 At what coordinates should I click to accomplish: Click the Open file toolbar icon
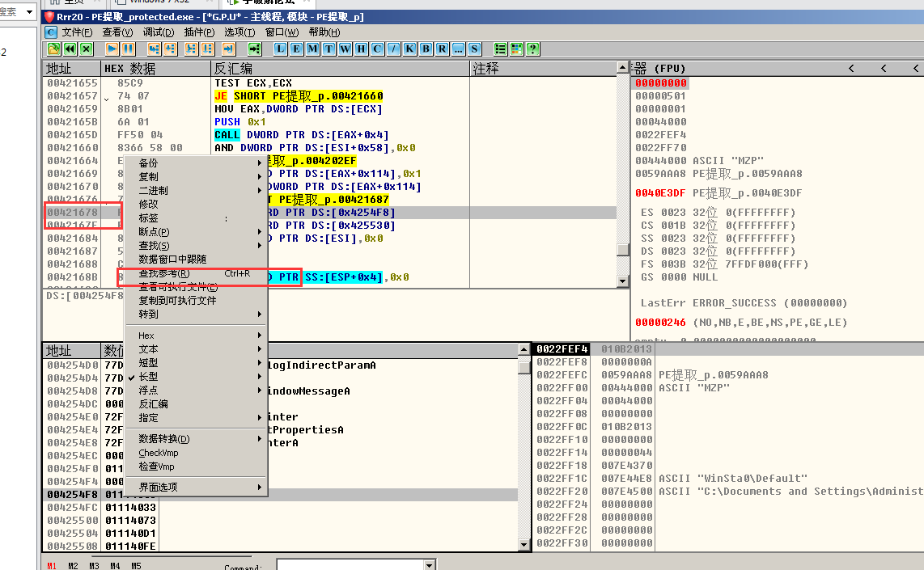click(x=53, y=49)
